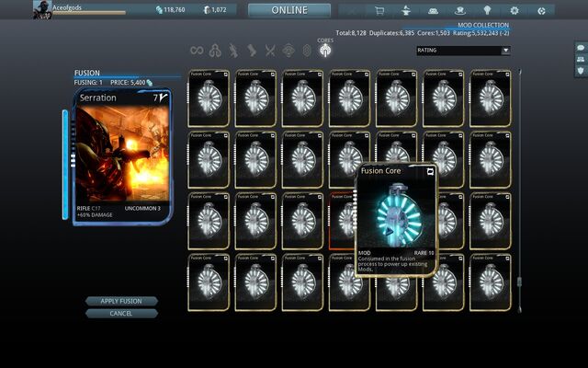Click the '+60% DAMAGE' text on Serration

[95, 214]
